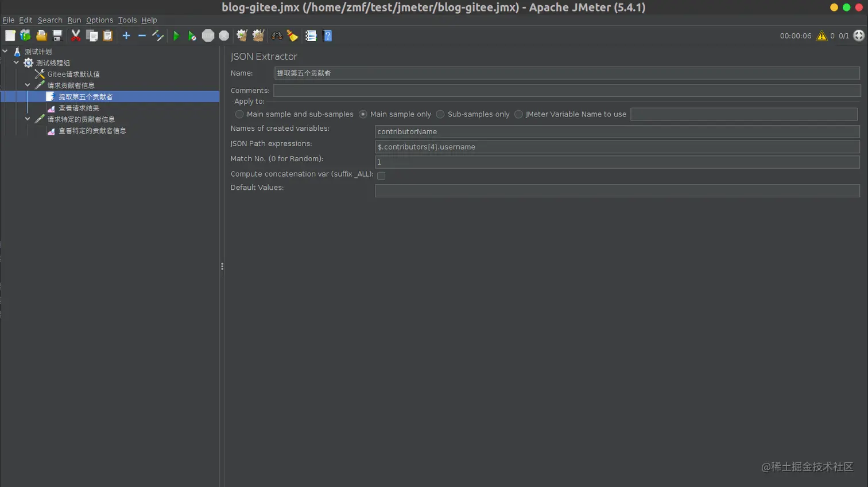Select Main sample only radio
The image size is (868, 487).
click(x=363, y=114)
